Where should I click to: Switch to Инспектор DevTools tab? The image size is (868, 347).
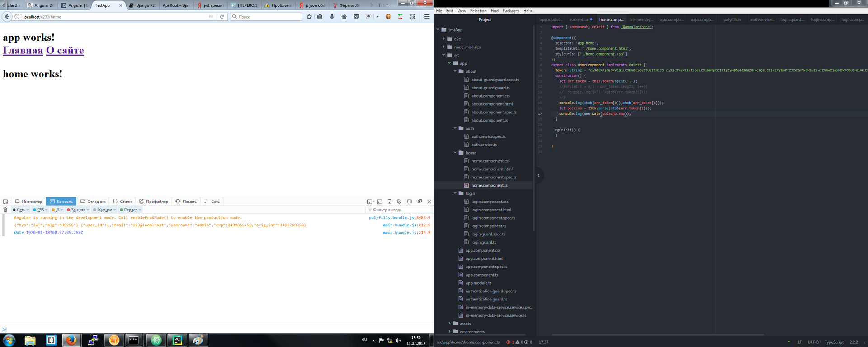coord(28,202)
